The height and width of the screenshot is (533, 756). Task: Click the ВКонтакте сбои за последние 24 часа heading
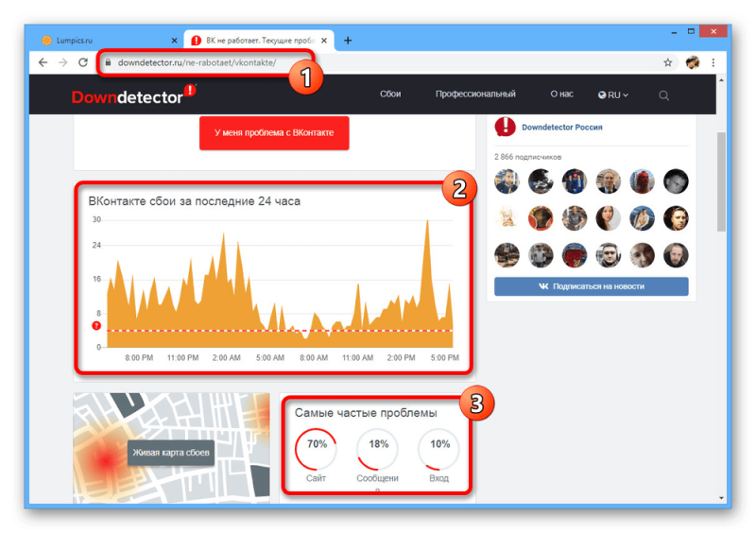coord(194,201)
